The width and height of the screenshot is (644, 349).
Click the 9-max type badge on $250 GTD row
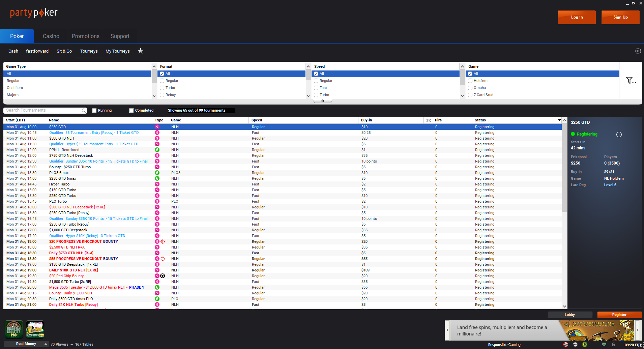click(157, 127)
